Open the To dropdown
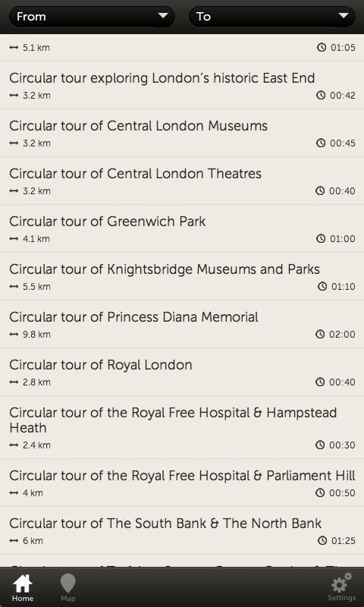 [x=272, y=17]
